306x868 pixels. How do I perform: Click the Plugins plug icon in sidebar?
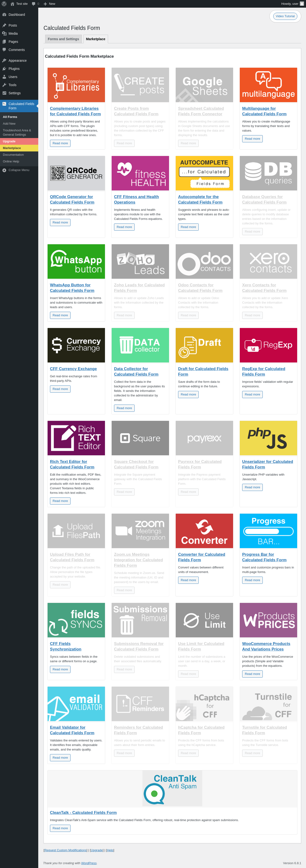coord(4,68)
